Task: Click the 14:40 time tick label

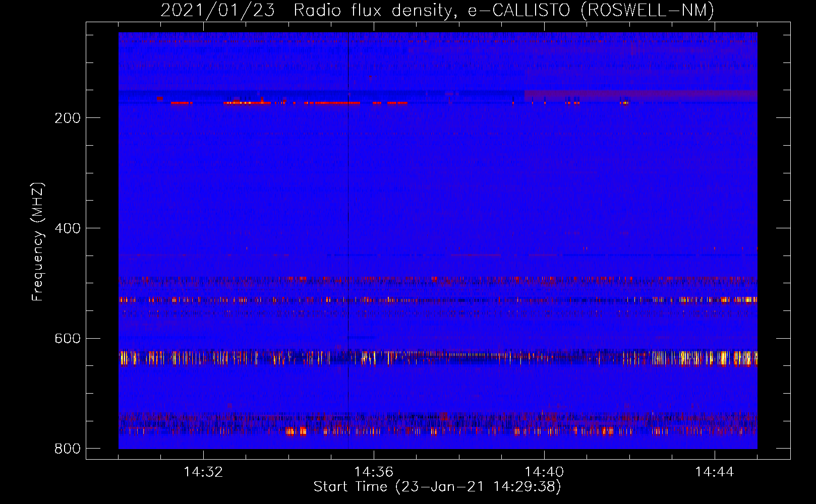Action: tap(544, 472)
